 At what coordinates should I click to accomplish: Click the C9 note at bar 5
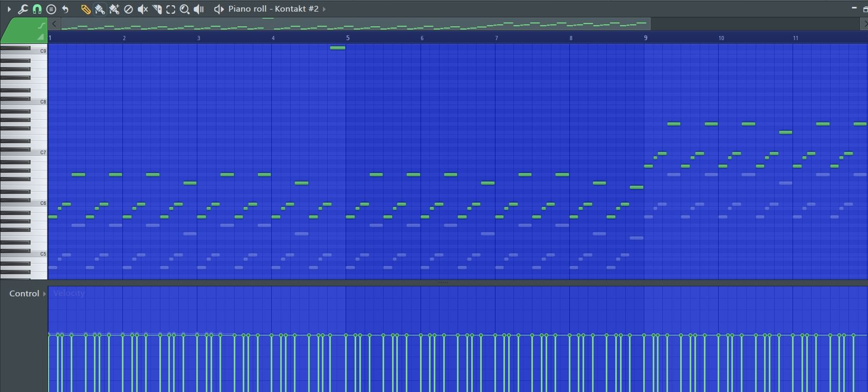(338, 48)
